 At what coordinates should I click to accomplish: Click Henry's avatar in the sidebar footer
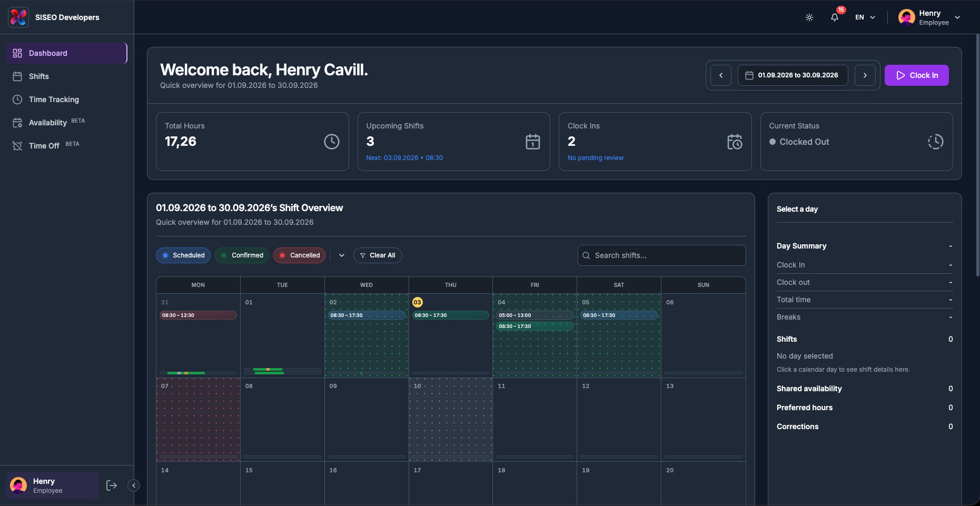pos(18,485)
